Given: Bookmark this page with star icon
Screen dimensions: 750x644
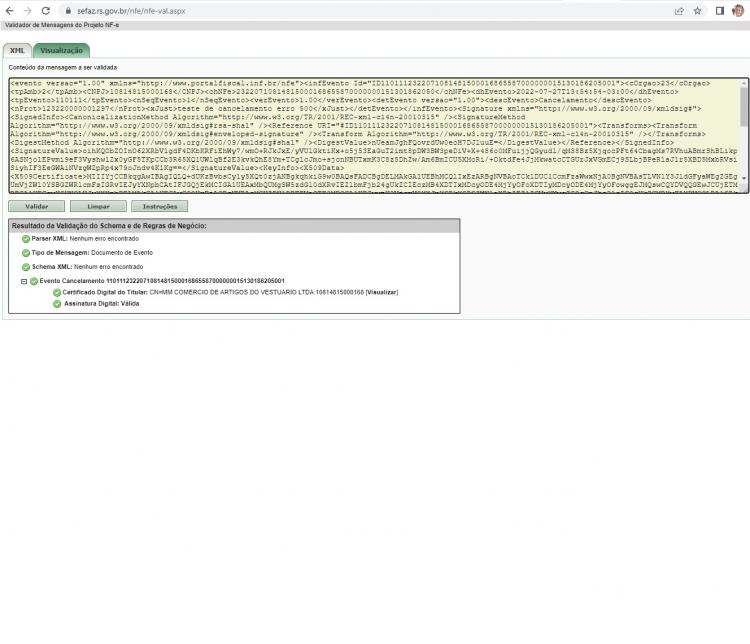Looking at the screenshot, I should coord(697,11).
